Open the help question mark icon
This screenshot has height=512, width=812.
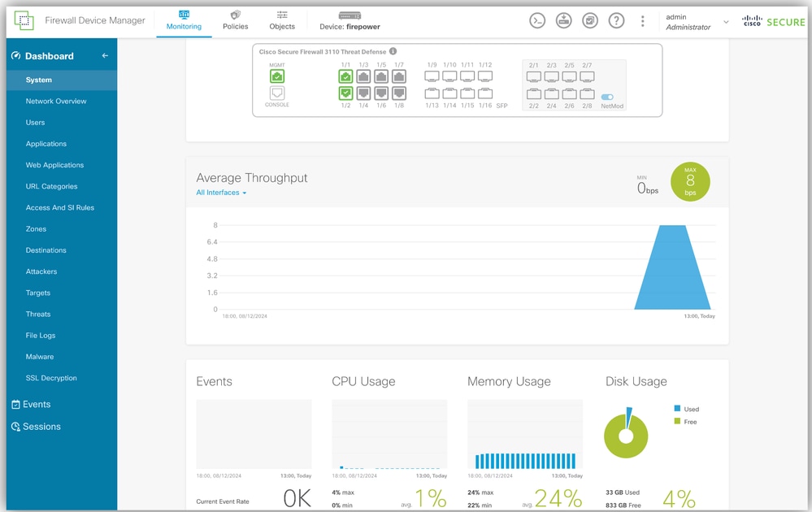(616, 20)
